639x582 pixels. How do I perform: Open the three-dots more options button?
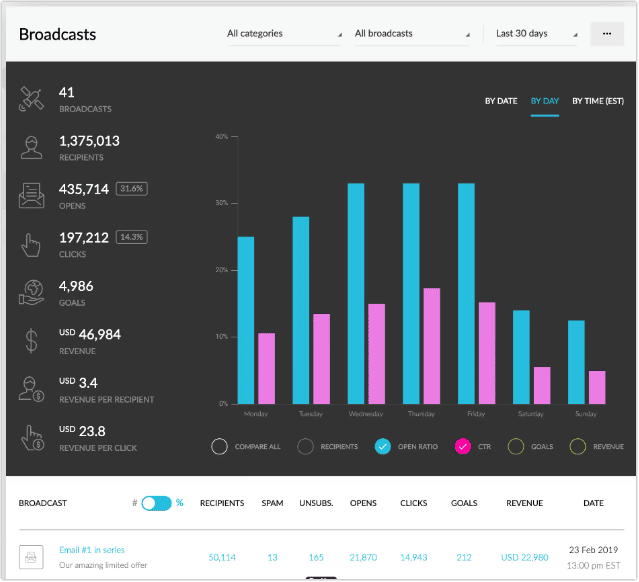coord(607,33)
